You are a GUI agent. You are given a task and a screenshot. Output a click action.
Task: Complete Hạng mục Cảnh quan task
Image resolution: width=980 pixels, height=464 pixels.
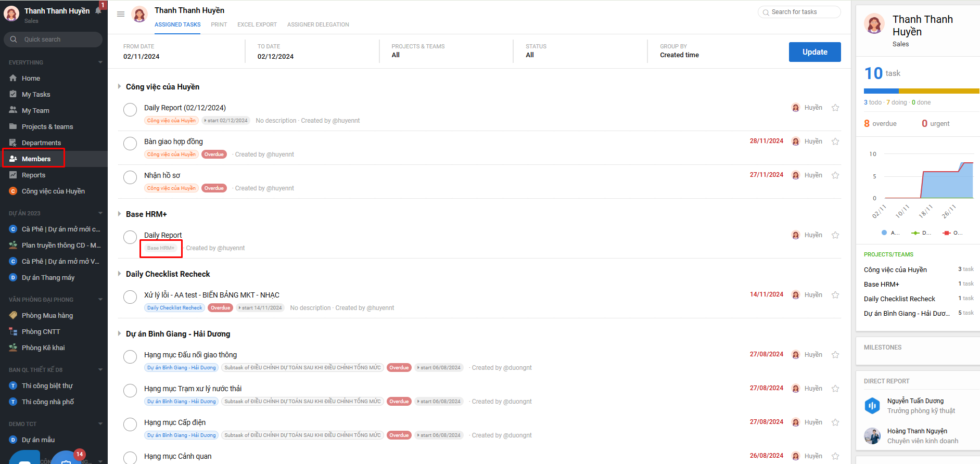(130, 458)
